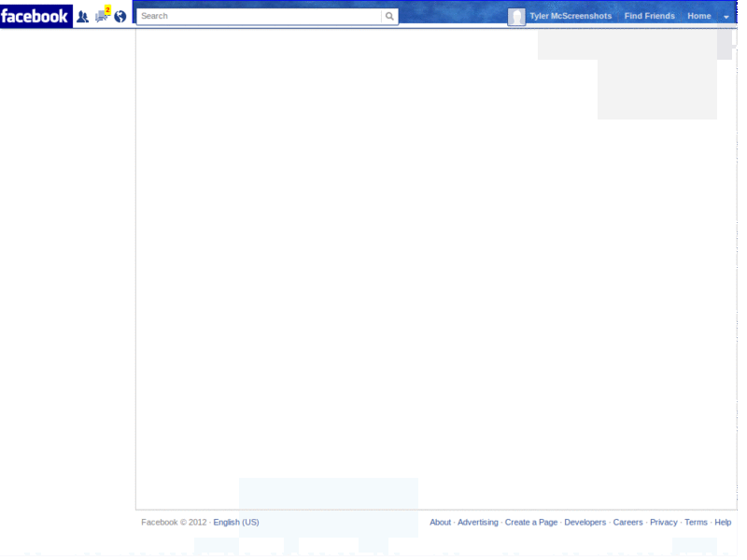
Task: Open the messages icon with badge
Action: pos(103,15)
